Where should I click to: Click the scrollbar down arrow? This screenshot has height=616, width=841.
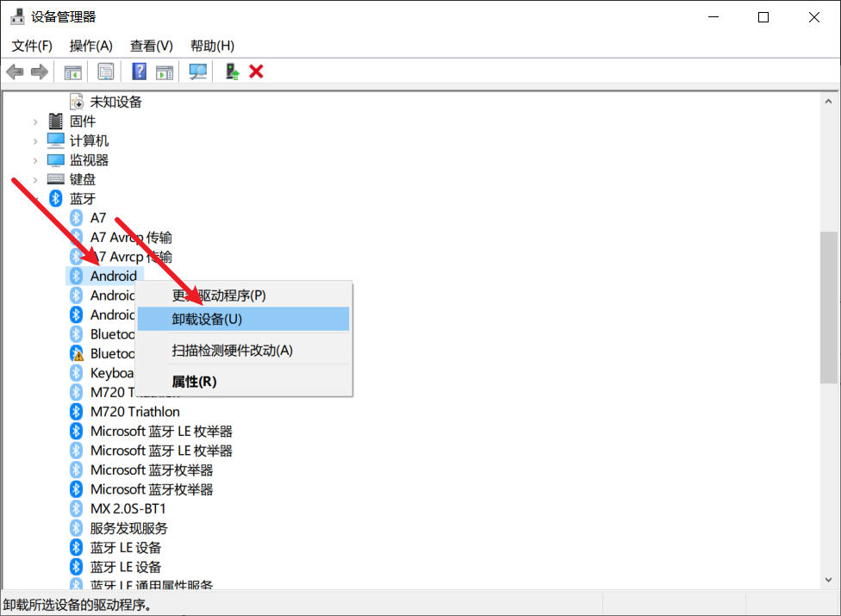click(x=829, y=580)
